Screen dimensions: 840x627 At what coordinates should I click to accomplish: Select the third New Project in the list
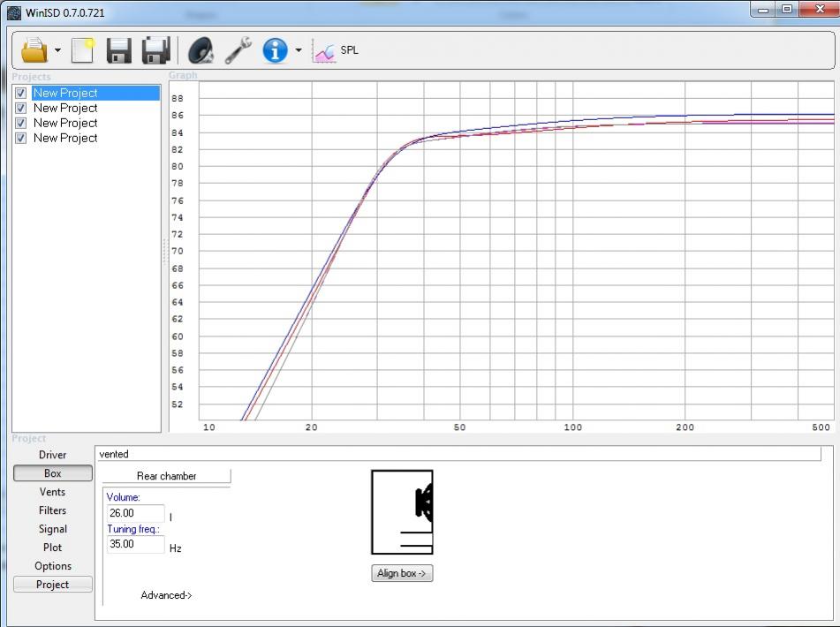click(x=65, y=123)
